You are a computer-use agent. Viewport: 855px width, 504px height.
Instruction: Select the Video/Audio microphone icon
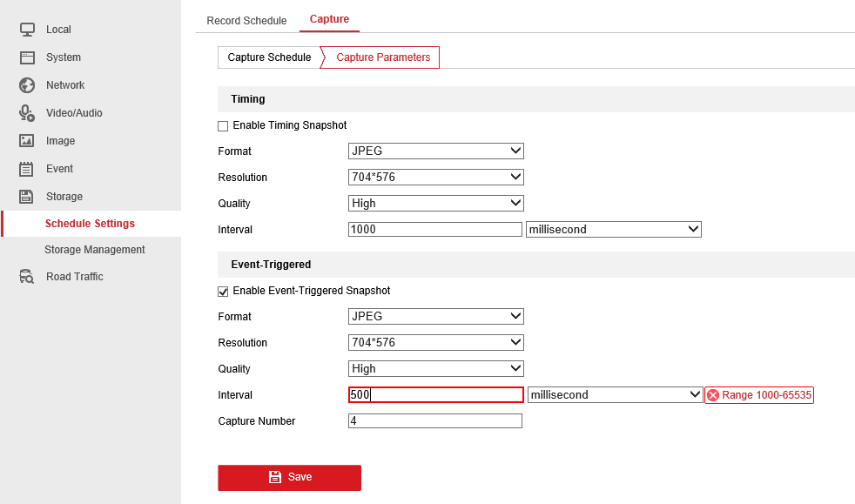pos(27,113)
